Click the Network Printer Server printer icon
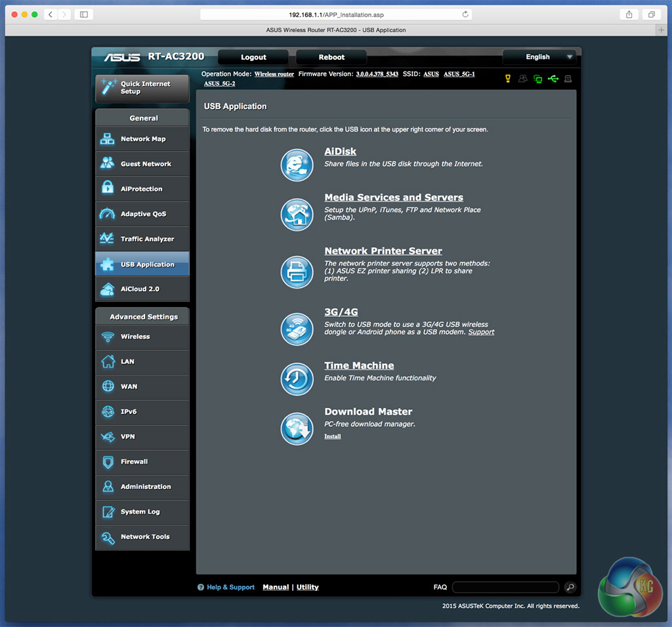Image resolution: width=672 pixels, height=627 pixels. click(297, 272)
